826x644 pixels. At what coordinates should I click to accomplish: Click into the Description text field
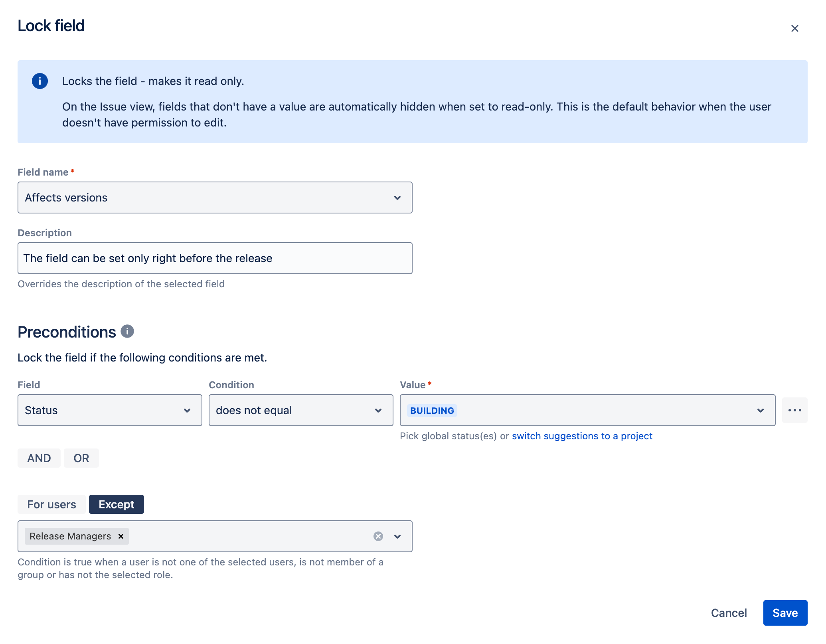pos(215,258)
